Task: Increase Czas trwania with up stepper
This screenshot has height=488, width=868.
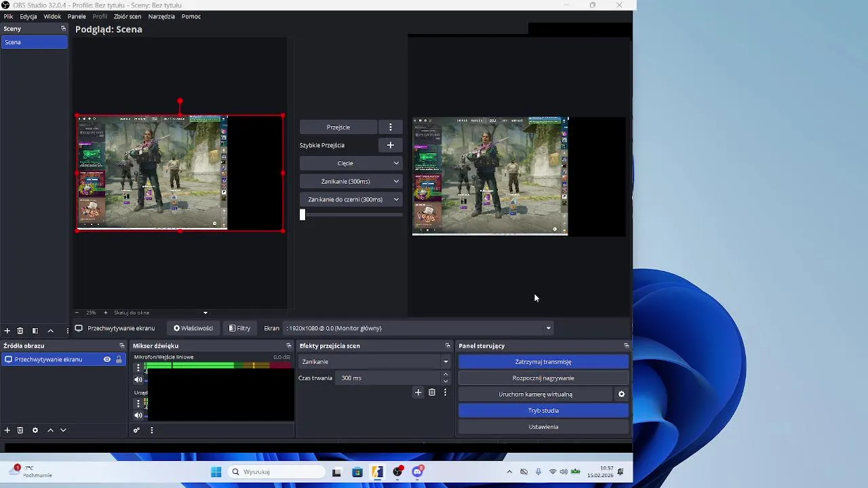Action: 446,374
